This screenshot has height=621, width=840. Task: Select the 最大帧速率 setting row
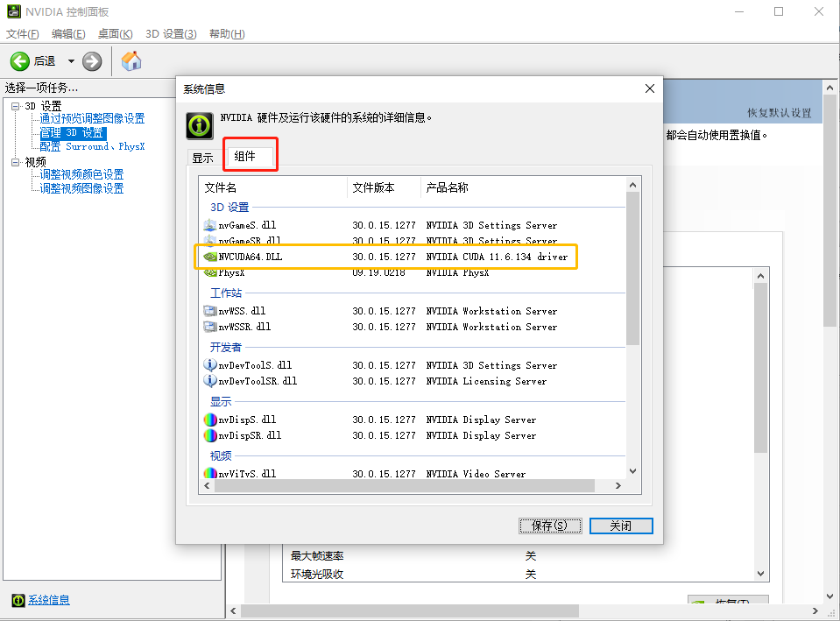click(x=519, y=556)
